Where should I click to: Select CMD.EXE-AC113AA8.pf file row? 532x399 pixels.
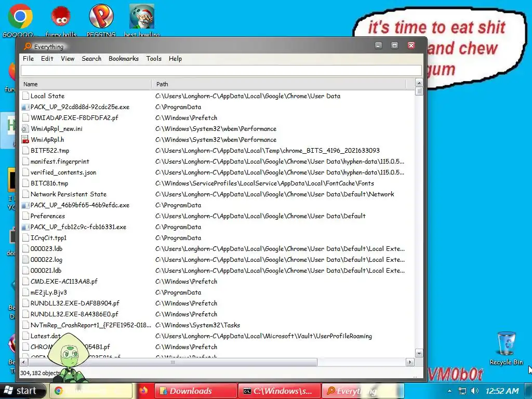pyautogui.click(x=217, y=281)
